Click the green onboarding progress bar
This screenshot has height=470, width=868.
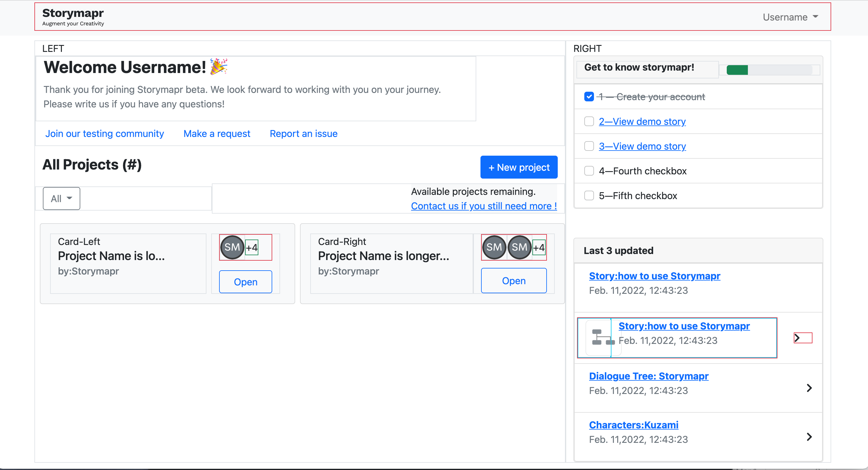pyautogui.click(x=737, y=70)
